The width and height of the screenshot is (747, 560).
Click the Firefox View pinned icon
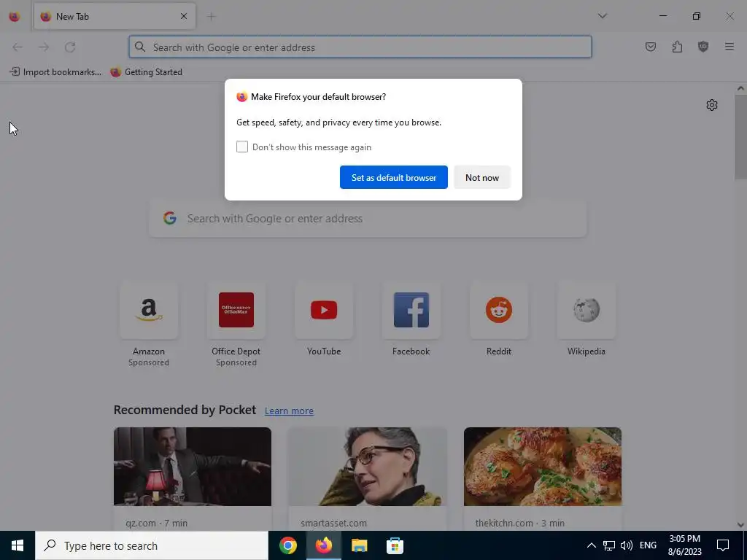tap(15, 16)
